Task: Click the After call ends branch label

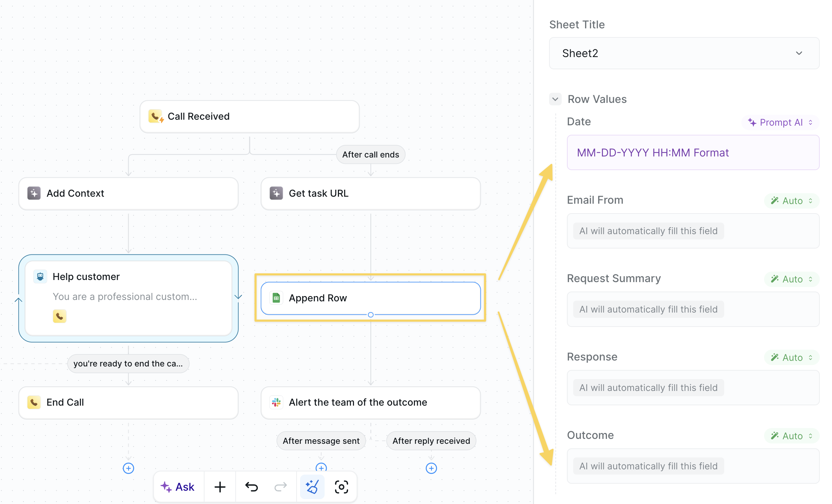Action: coord(370,155)
